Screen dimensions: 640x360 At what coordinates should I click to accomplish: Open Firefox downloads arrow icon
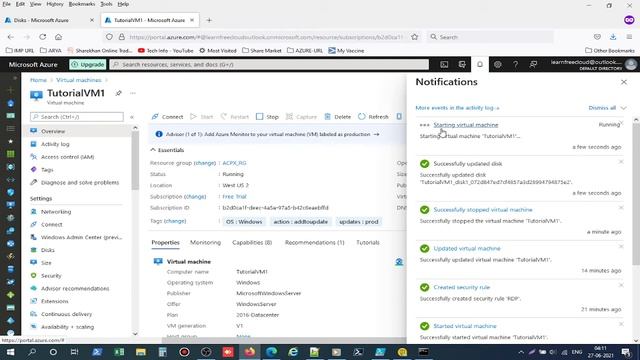(x=613, y=37)
